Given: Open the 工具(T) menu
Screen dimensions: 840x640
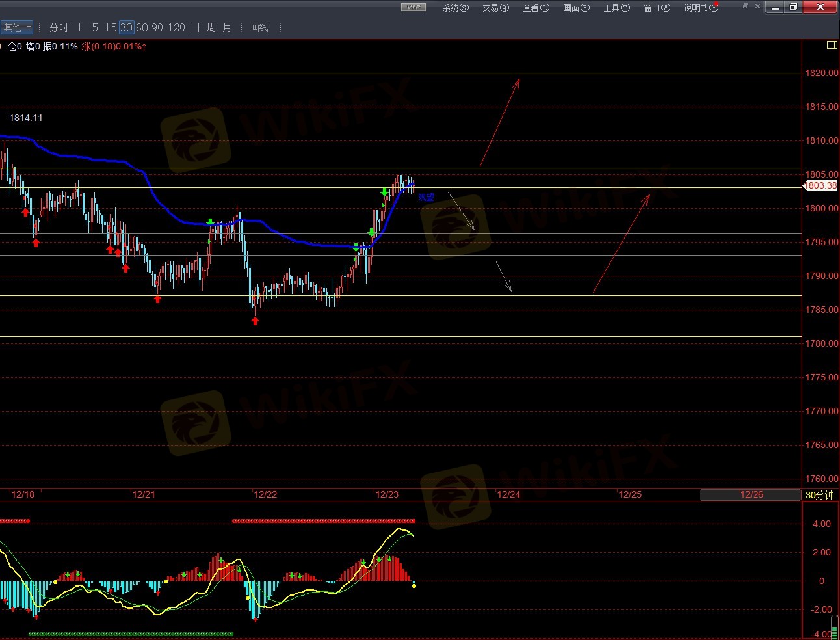Looking at the screenshot, I should (616, 8).
